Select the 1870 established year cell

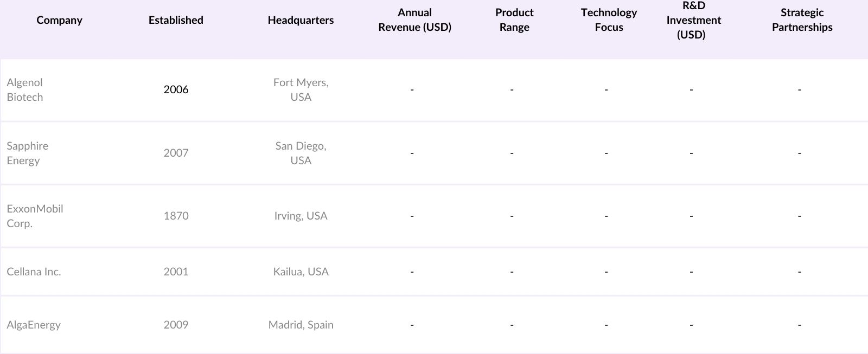(x=176, y=216)
